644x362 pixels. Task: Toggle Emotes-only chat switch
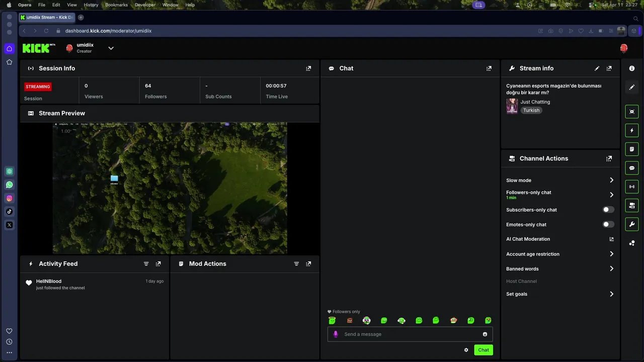pos(608,224)
